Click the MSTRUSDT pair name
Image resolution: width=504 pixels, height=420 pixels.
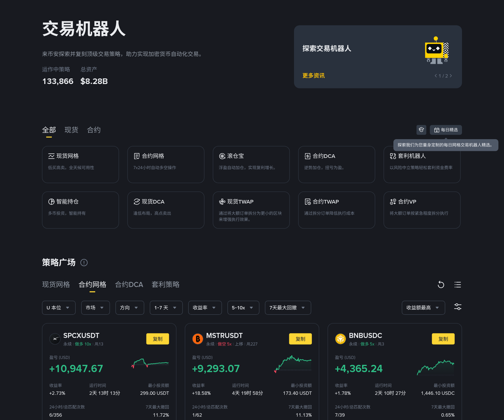pos(224,335)
